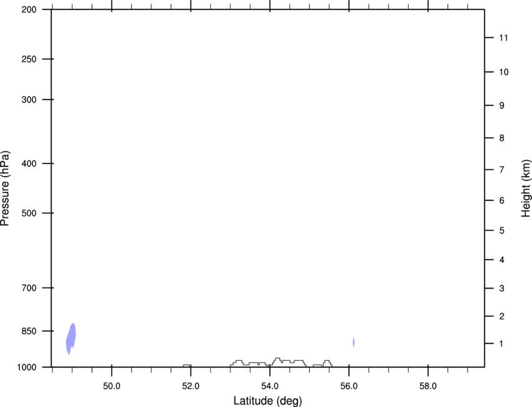Click the 2 km height label

[502, 316]
